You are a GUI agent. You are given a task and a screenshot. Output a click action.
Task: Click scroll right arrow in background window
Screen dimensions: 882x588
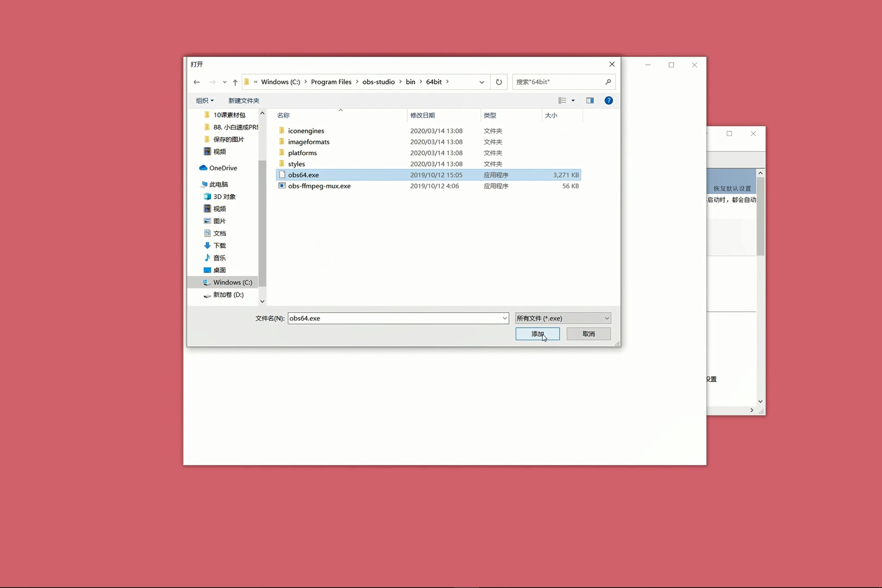[752, 411]
